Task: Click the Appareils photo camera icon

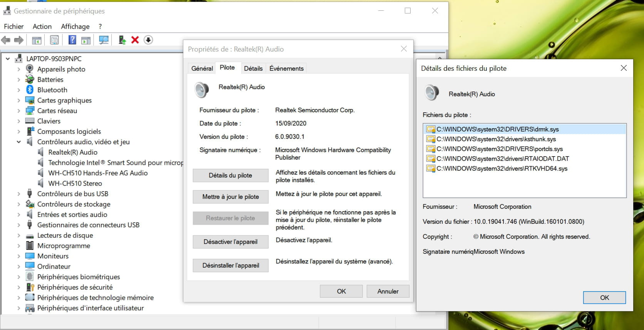Action: [x=30, y=69]
